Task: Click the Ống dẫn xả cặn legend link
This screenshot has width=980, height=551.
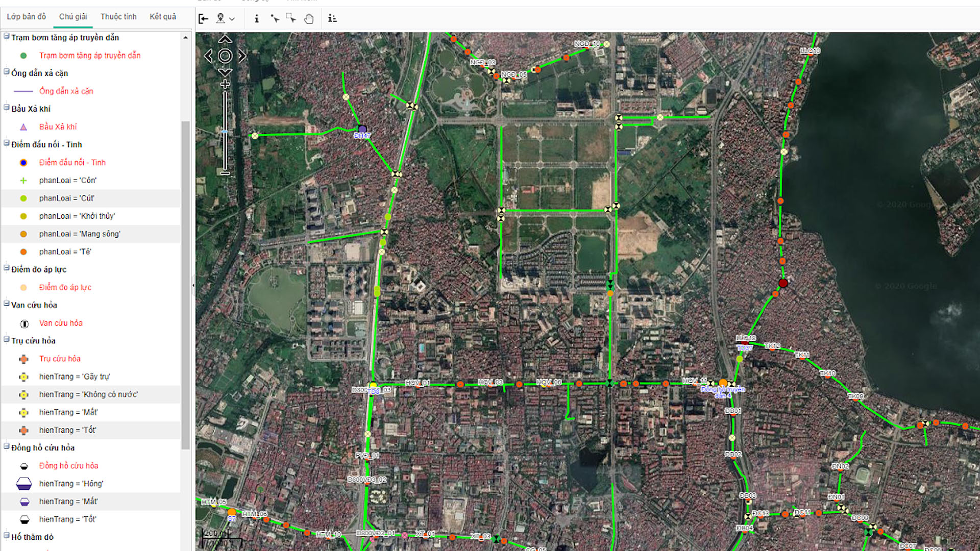Action: point(66,91)
